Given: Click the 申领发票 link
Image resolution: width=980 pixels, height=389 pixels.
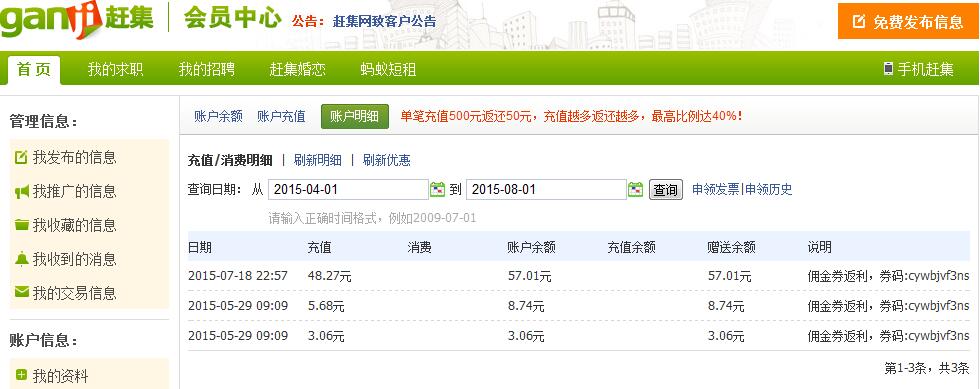Looking at the screenshot, I should click(716, 189).
